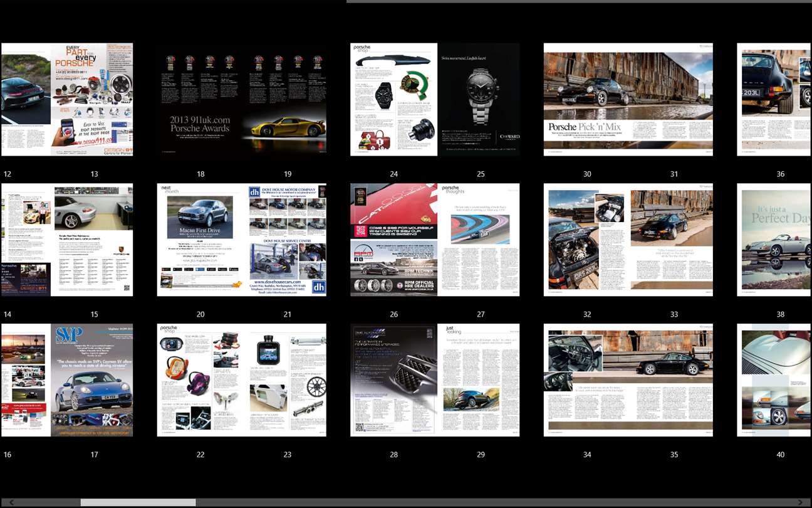Open page 18 Porsche Awards thumbnail
This screenshot has width=812, height=508.
pos(199,99)
